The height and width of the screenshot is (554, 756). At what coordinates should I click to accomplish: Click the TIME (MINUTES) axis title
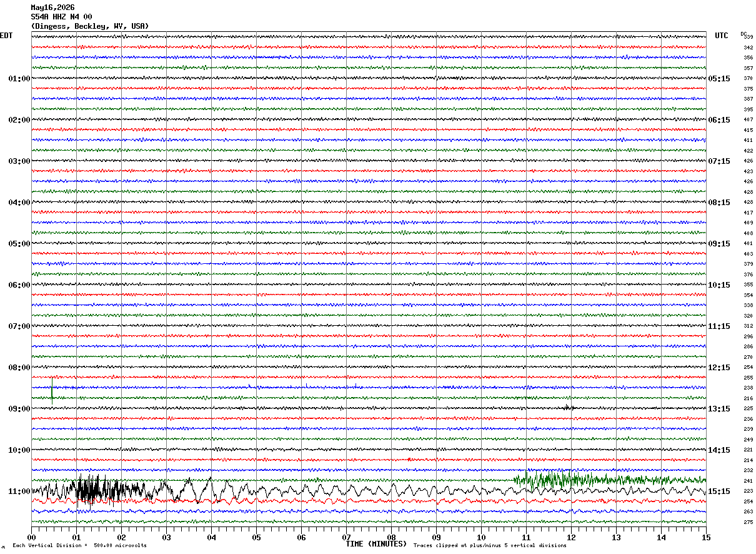(376, 544)
